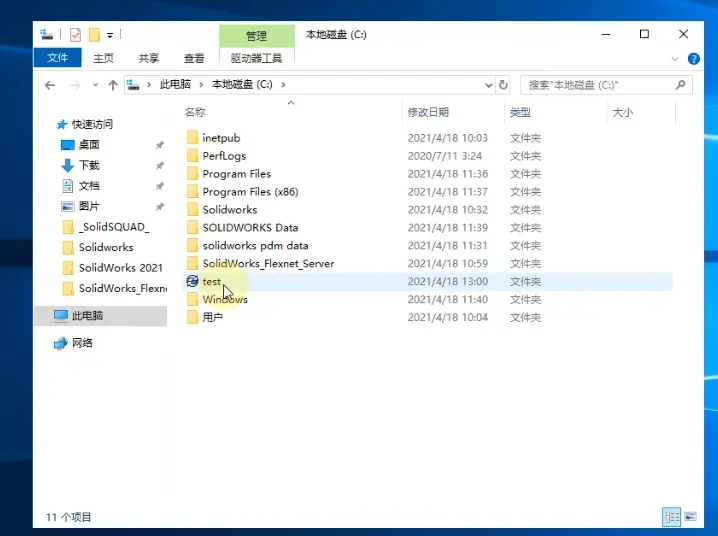Open SolidWorks 2021 folder in navigation pane
The image size is (718, 536).
pyautogui.click(x=120, y=268)
